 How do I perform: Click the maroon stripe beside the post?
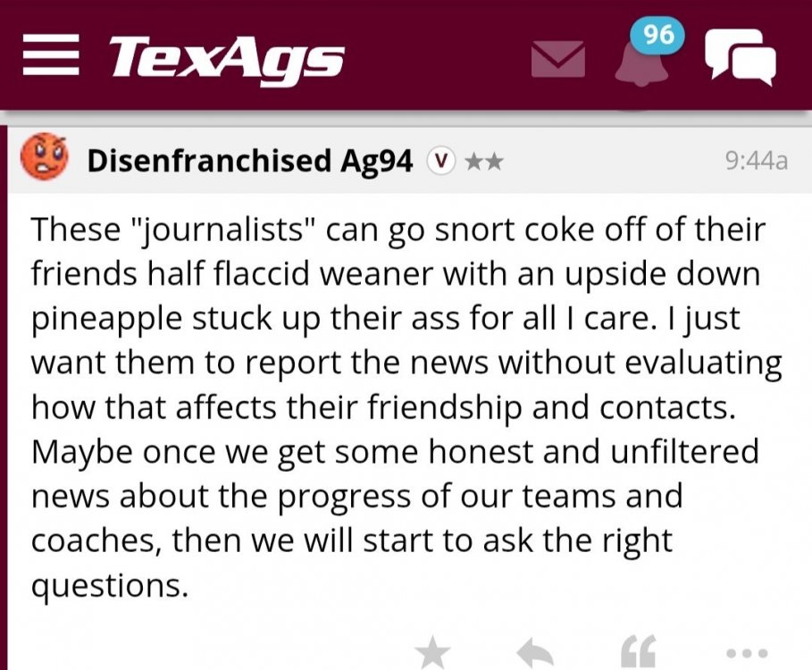click(x=4, y=402)
